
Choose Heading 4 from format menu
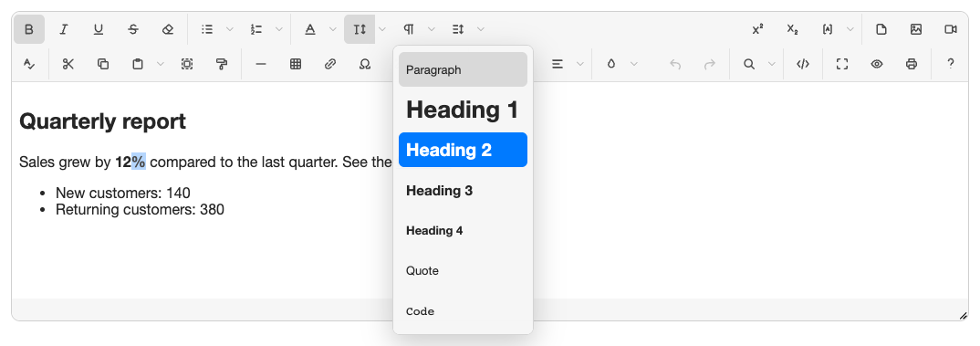coord(464,230)
